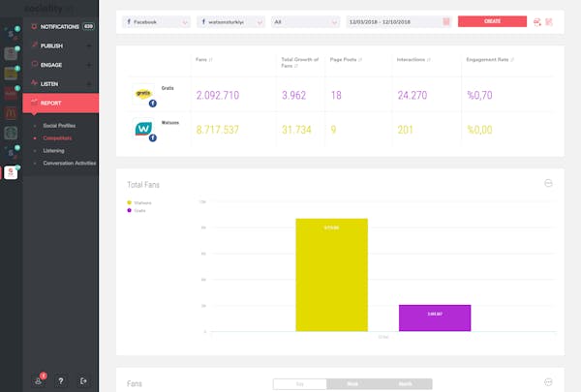581x392 pixels.
Task: Switch to the top account group icon
Action: coord(11,33)
